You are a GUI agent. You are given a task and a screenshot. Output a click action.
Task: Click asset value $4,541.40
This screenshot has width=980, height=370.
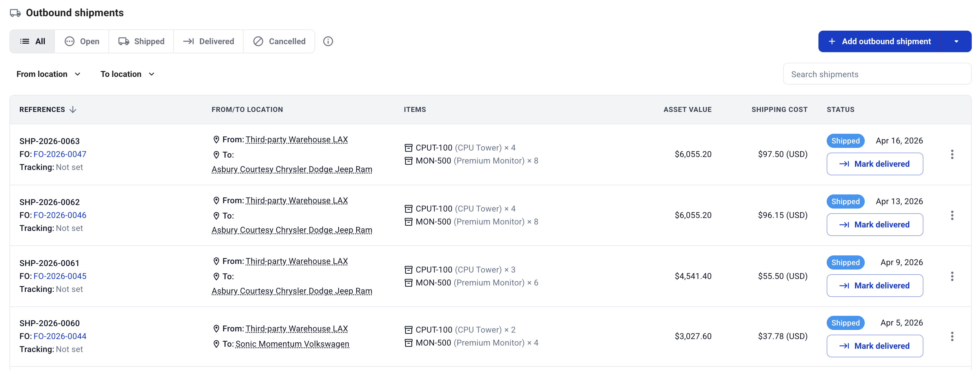click(693, 276)
